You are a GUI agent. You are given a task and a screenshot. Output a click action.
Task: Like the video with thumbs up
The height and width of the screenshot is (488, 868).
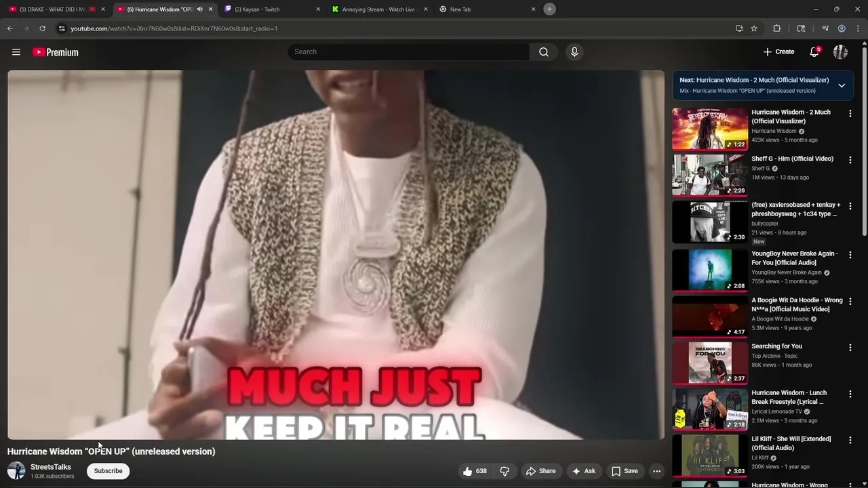(x=474, y=471)
